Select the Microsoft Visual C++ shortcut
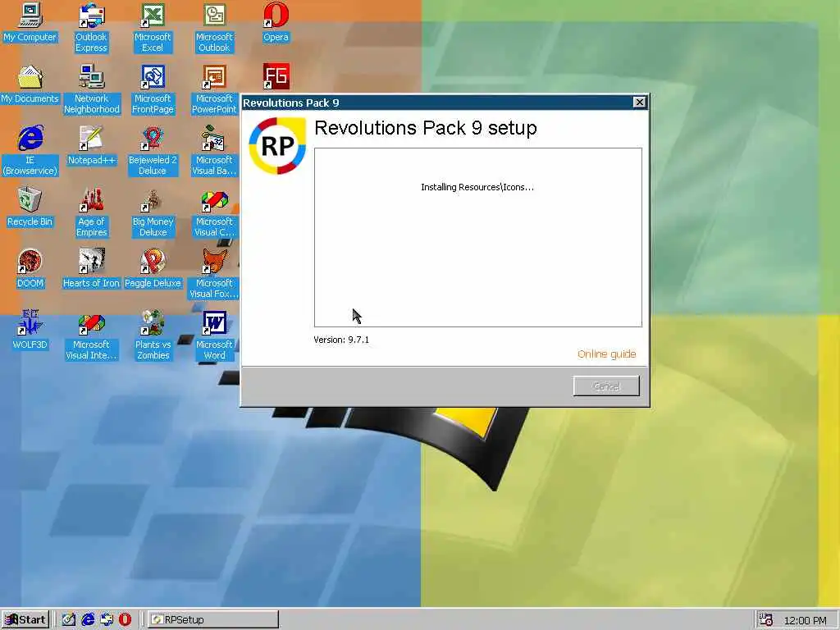This screenshot has height=630, width=840. coord(214,212)
